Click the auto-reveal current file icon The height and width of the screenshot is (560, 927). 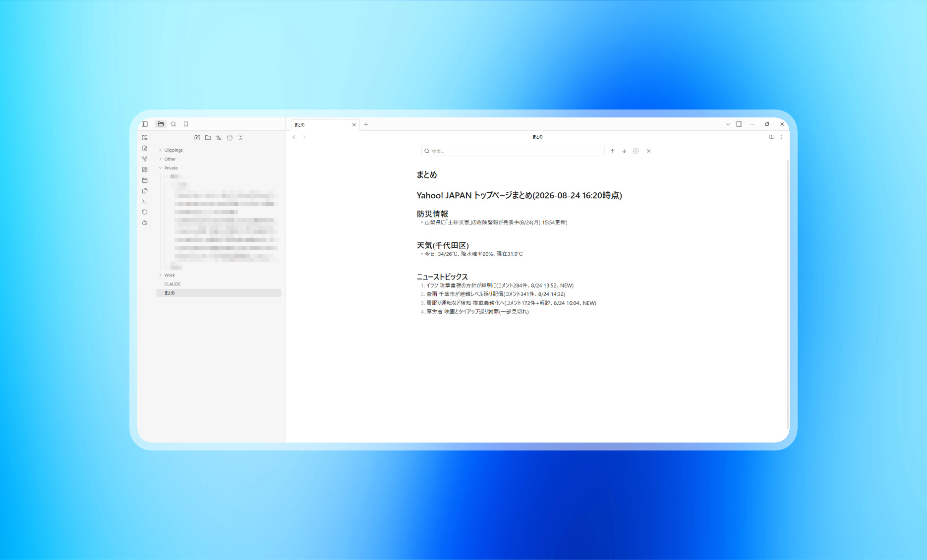click(x=230, y=138)
